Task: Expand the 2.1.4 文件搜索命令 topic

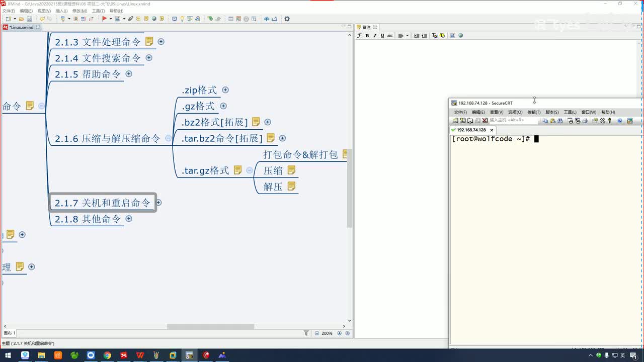Action: pos(149,58)
